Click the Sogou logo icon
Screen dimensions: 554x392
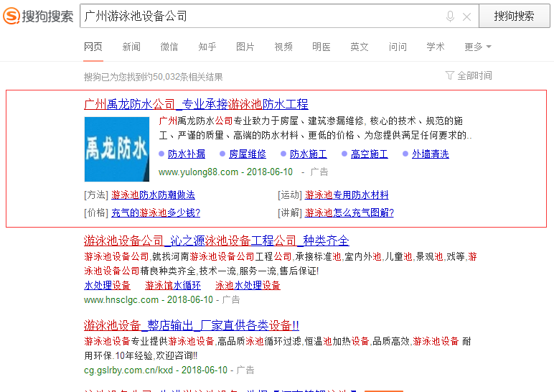(x=11, y=16)
